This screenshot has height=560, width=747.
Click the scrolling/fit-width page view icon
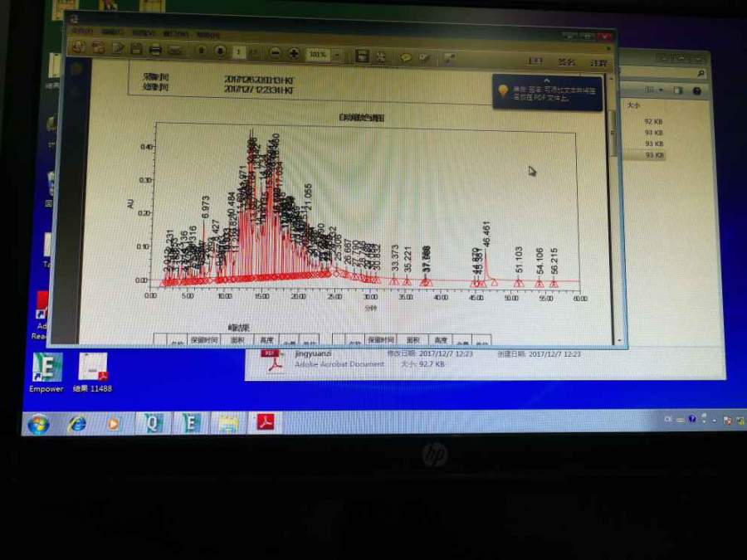(x=362, y=56)
